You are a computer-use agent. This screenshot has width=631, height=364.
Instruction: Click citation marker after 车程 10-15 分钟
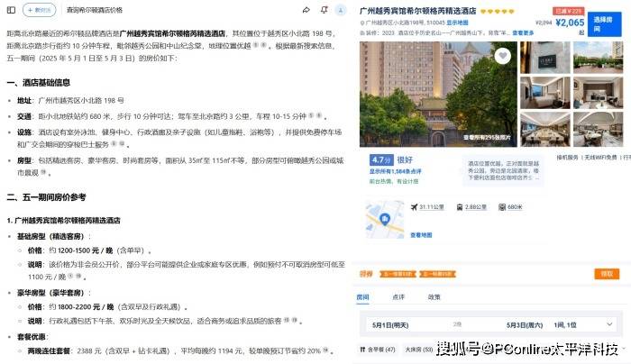point(315,116)
